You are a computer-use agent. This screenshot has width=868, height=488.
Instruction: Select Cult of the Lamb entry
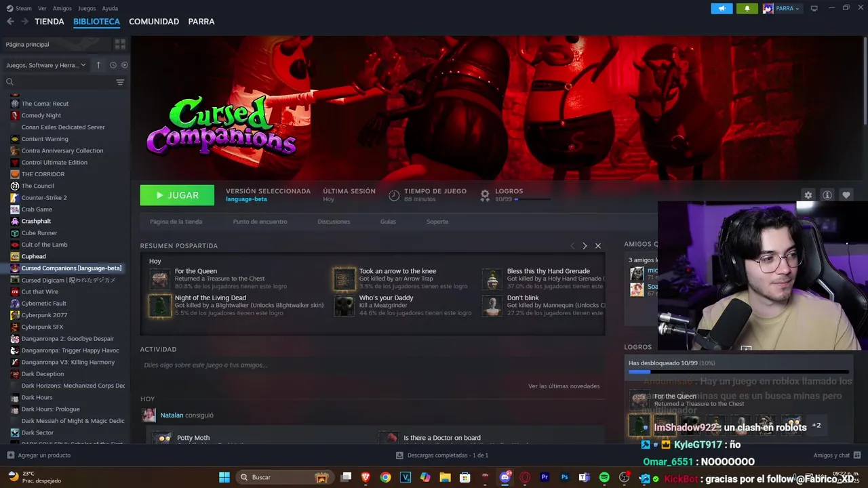(44, 245)
